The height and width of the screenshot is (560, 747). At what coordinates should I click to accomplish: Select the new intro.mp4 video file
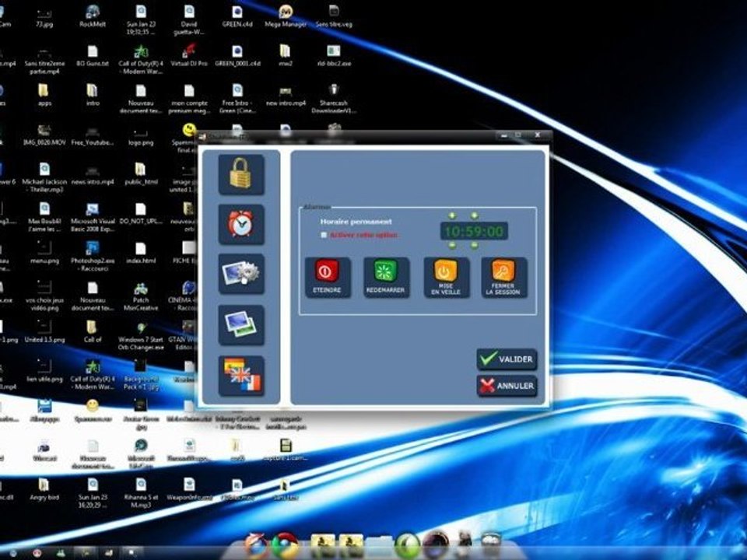click(x=286, y=95)
